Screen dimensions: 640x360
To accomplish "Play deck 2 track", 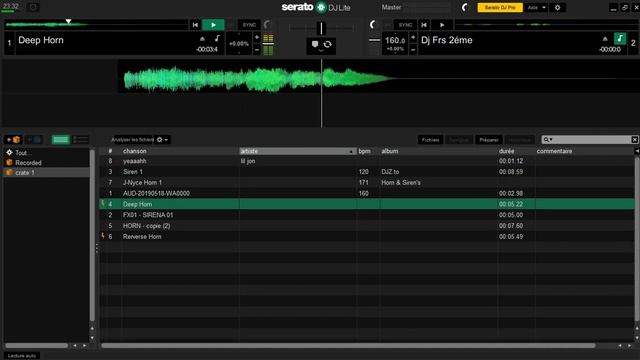I will pos(442,25).
